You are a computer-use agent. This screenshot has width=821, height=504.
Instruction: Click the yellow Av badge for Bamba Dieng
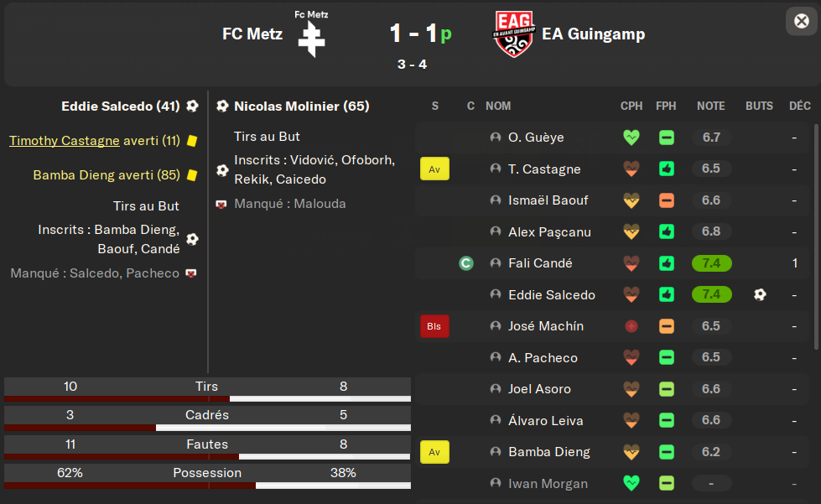coord(434,452)
